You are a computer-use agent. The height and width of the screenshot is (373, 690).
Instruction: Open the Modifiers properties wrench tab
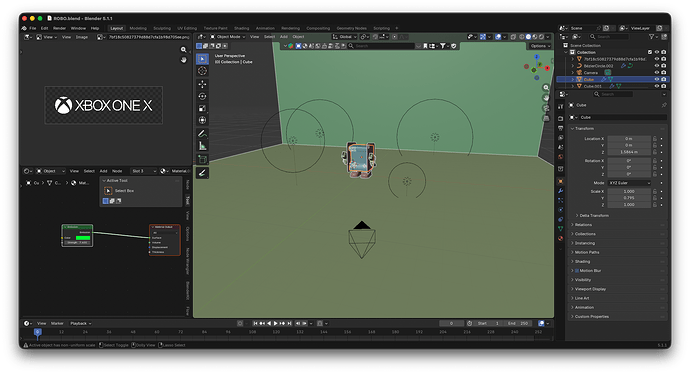561,191
